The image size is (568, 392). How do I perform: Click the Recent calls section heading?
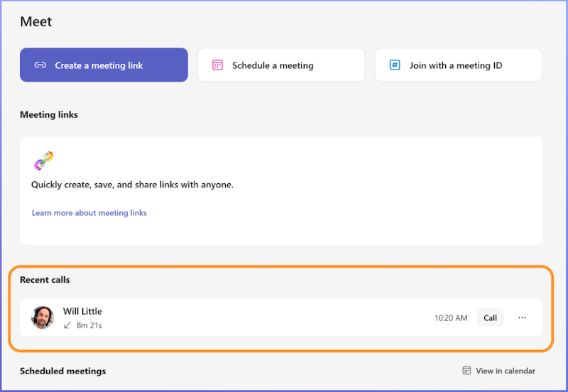click(45, 280)
